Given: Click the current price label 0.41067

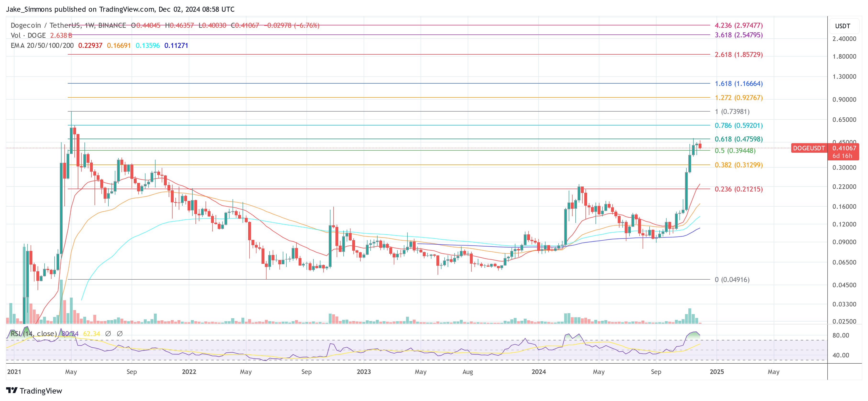Looking at the screenshot, I should click(844, 148).
